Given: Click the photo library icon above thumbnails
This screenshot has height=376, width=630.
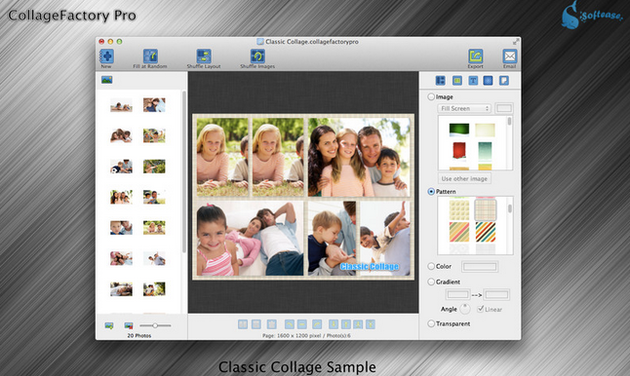Looking at the screenshot, I should tap(107, 80).
